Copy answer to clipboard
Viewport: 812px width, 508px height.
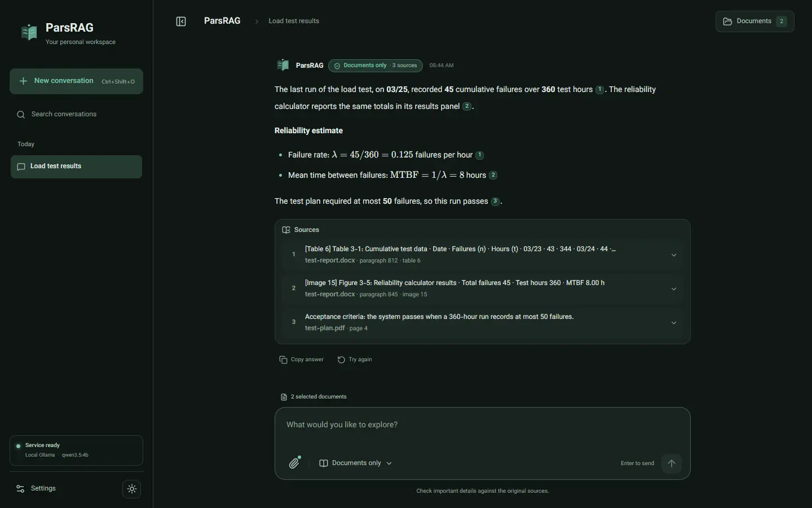click(x=302, y=360)
